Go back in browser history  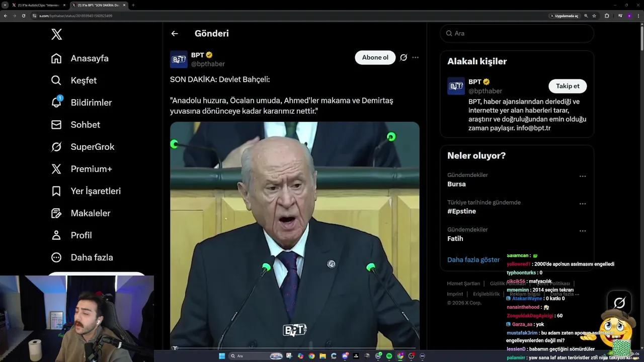click(x=6, y=16)
